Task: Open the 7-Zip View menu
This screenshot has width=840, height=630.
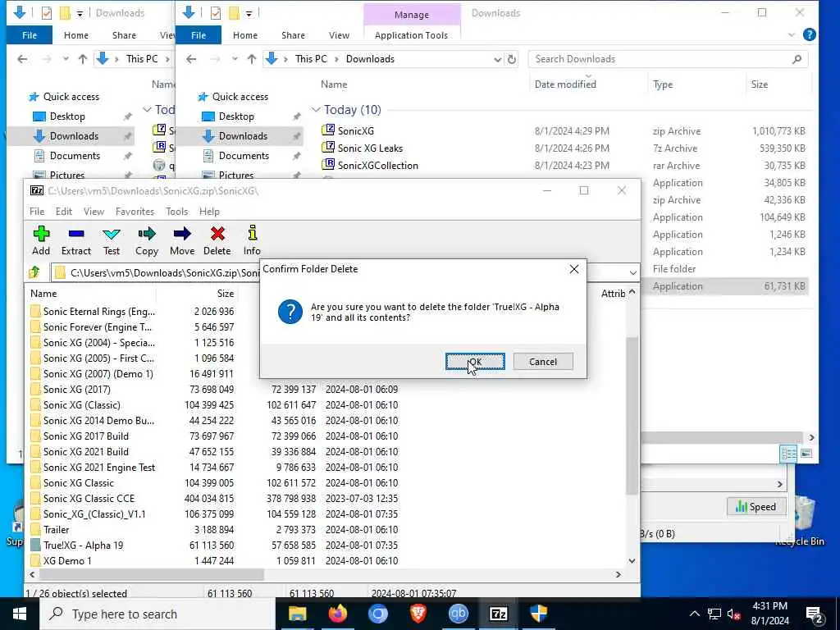Action: coord(94,212)
